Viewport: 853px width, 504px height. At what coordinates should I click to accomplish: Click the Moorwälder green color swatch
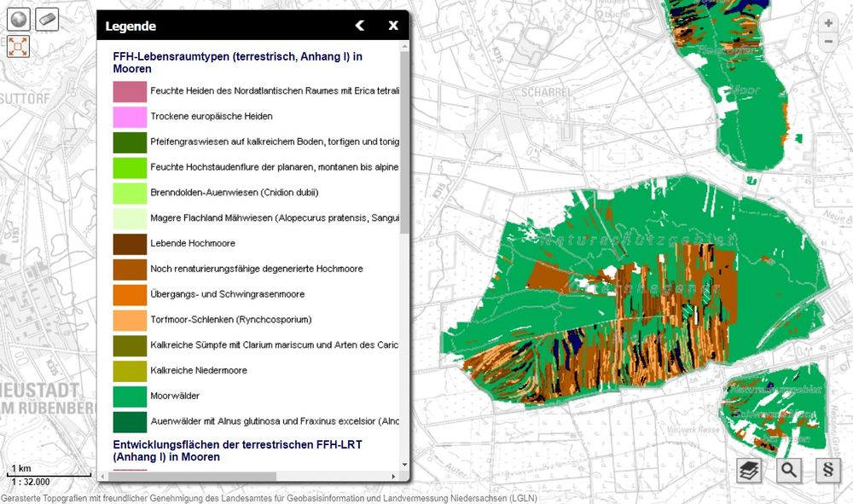point(130,397)
